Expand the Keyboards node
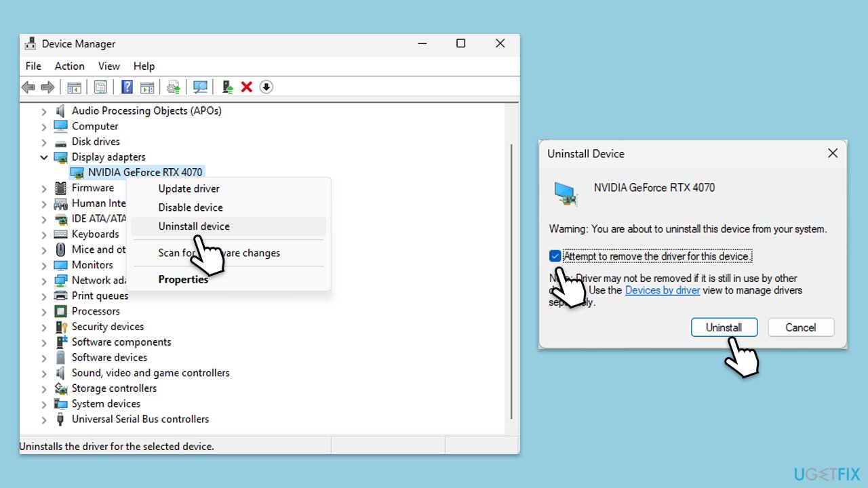Viewport: 868px width, 488px height. click(44, 235)
